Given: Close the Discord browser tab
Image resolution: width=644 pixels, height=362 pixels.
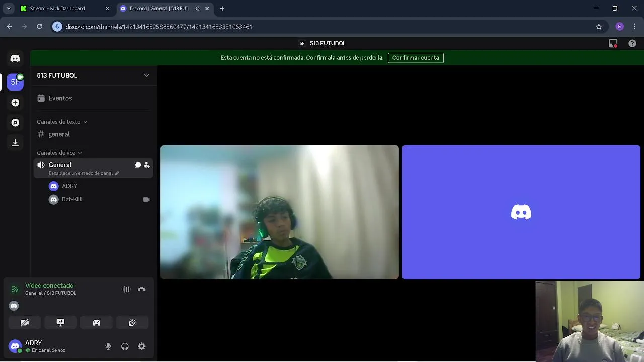Looking at the screenshot, I should click(x=207, y=8).
